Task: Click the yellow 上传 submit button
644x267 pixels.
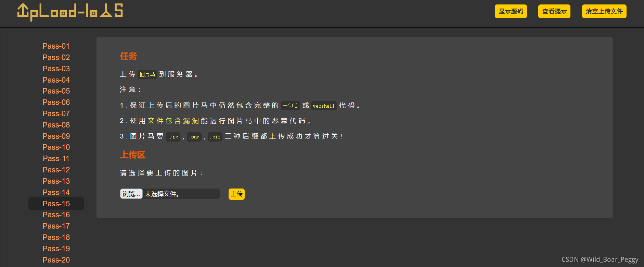Action: click(x=236, y=194)
